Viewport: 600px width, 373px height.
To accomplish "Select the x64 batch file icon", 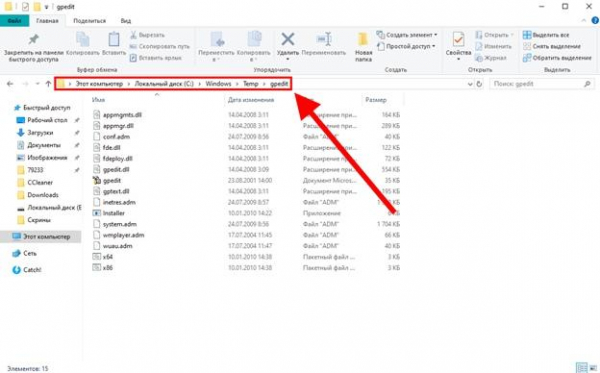I will pos(96,257).
